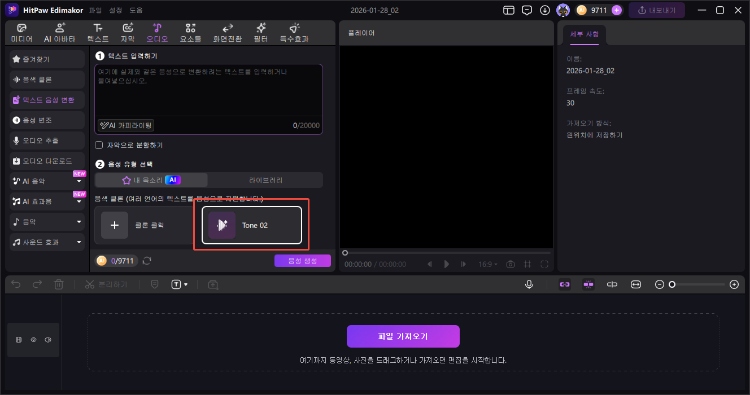Open the Media (미디어) panel
This screenshot has height=395, width=750.
(x=22, y=33)
